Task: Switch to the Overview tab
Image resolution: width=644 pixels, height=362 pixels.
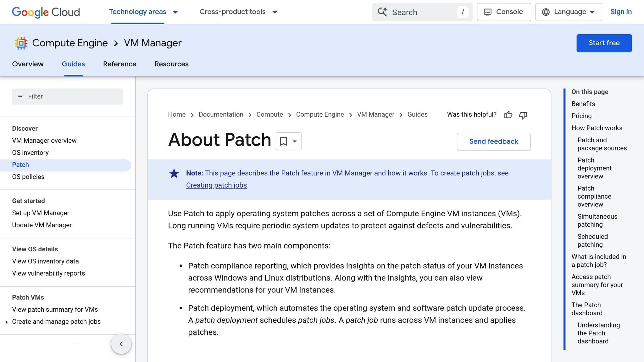Action: [x=28, y=64]
